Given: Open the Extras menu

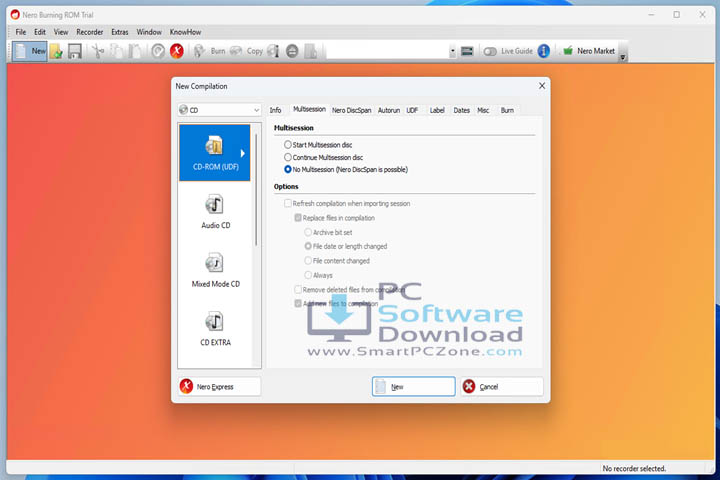Looking at the screenshot, I should click(x=119, y=32).
